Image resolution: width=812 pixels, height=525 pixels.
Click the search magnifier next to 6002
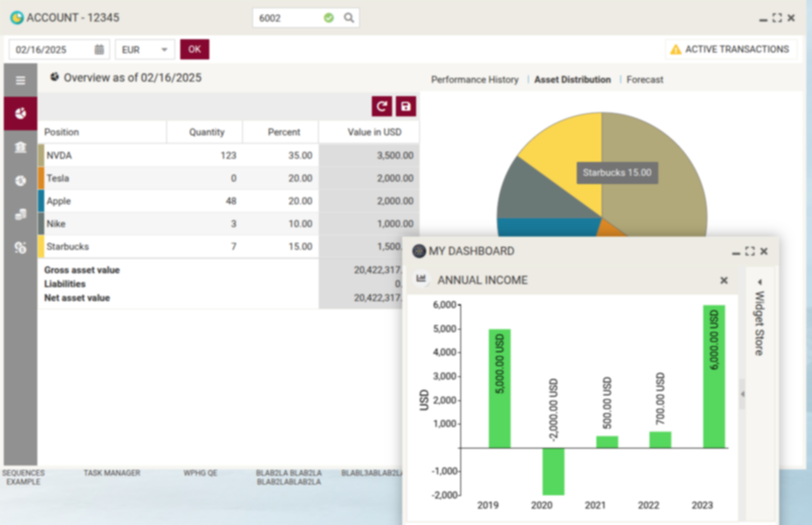pyautogui.click(x=348, y=18)
